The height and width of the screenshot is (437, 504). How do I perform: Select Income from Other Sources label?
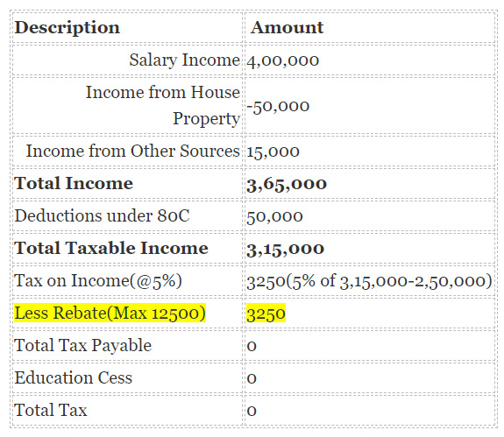click(132, 151)
